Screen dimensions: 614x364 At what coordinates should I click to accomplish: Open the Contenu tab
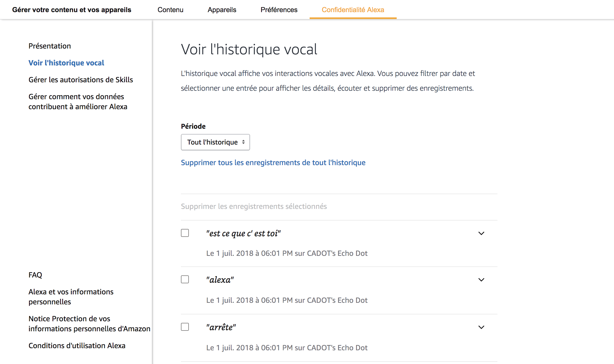pyautogui.click(x=170, y=10)
